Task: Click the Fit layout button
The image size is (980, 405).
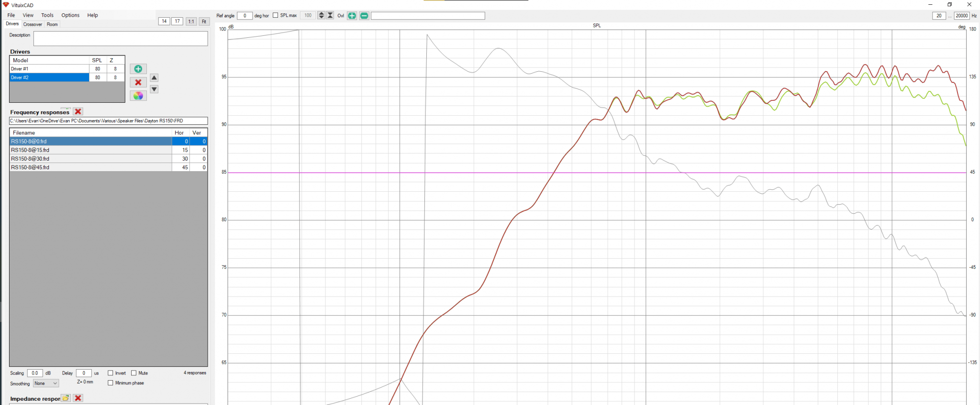Action: (x=204, y=22)
